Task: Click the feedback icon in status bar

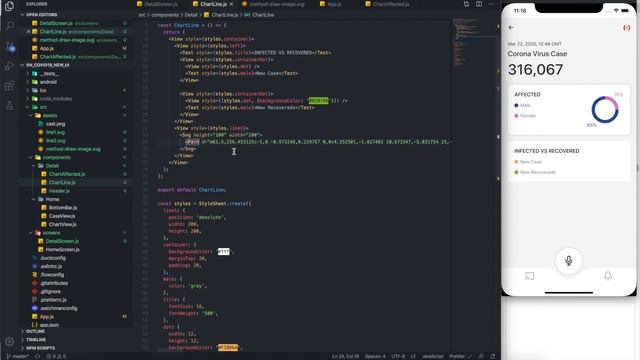Action: [x=481, y=356]
